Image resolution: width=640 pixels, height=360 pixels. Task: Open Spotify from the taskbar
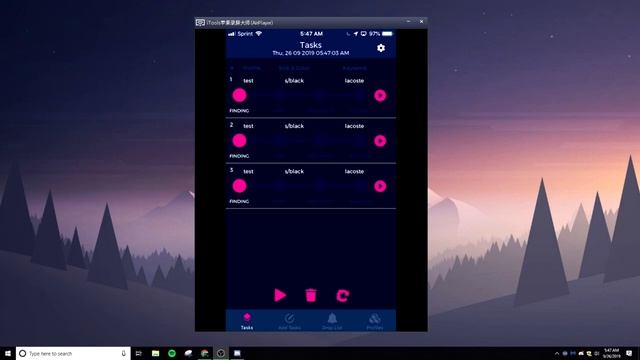[172, 353]
